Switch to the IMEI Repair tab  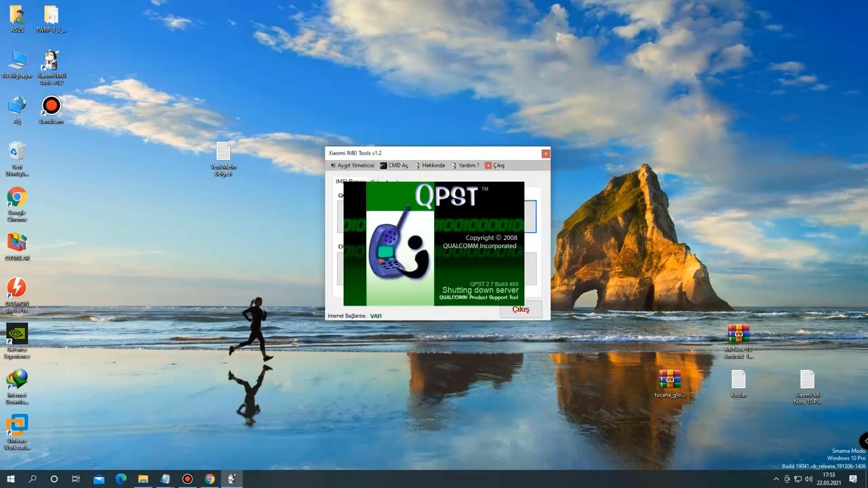click(x=349, y=182)
